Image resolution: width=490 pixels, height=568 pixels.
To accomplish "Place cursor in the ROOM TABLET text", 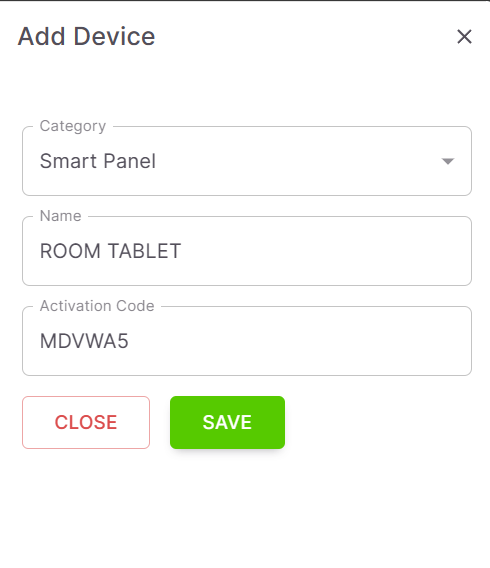I will [x=110, y=251].
